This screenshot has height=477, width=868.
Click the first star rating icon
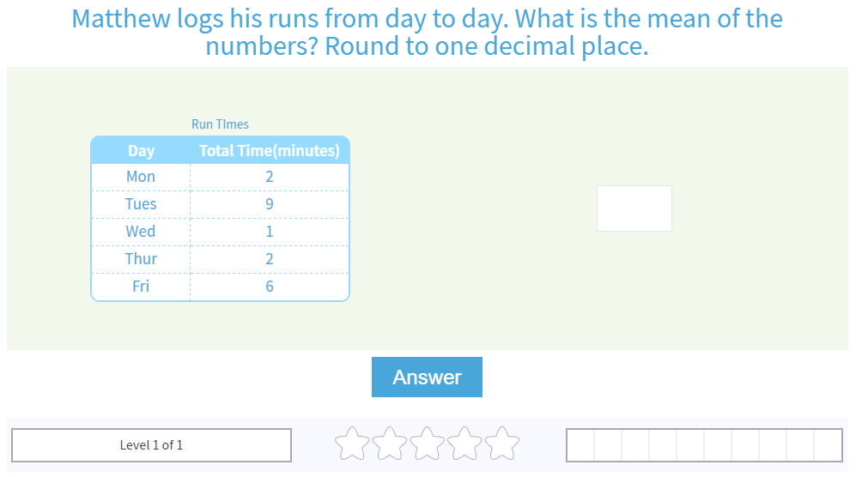(351, 444)
